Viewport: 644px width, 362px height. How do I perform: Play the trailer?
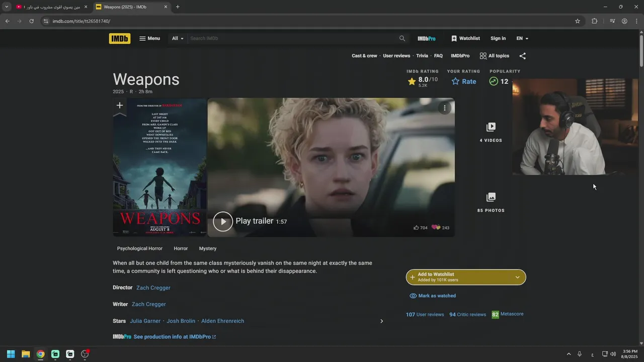(223, 221)
